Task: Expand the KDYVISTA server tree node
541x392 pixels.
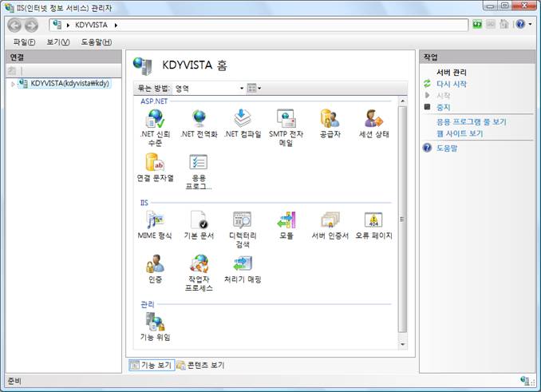Action: [x=12, y=83]
